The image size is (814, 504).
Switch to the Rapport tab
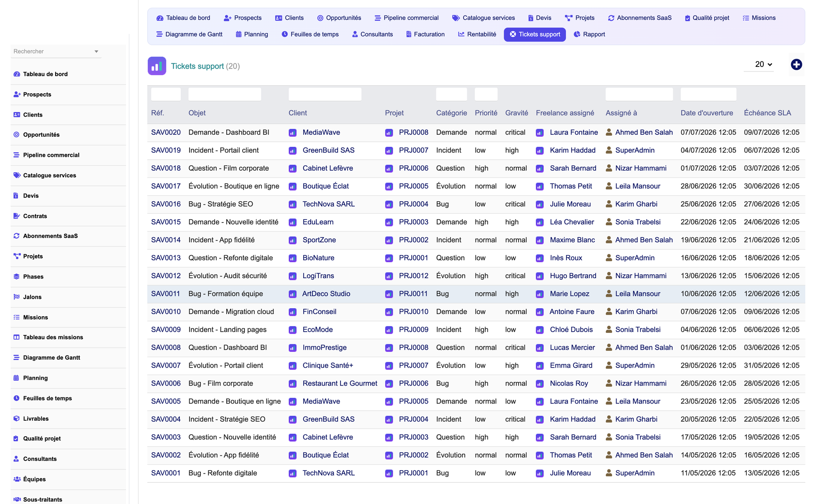point(589,34)
